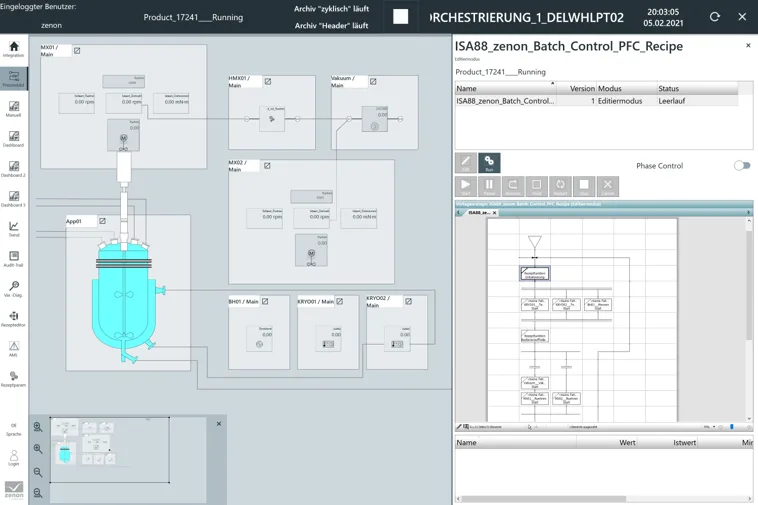
Task: Open BH01 / Main detail icon
Action: [265, 301]
